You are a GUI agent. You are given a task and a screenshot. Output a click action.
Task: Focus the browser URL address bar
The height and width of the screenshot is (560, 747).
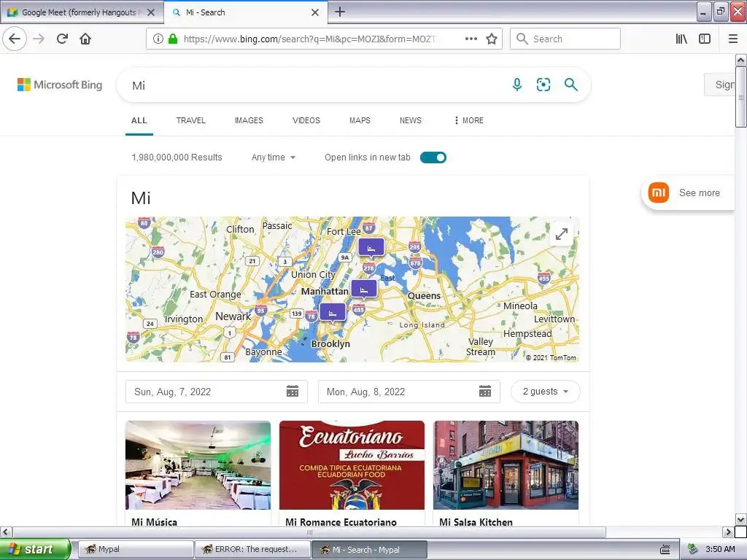tap(309, 39)
